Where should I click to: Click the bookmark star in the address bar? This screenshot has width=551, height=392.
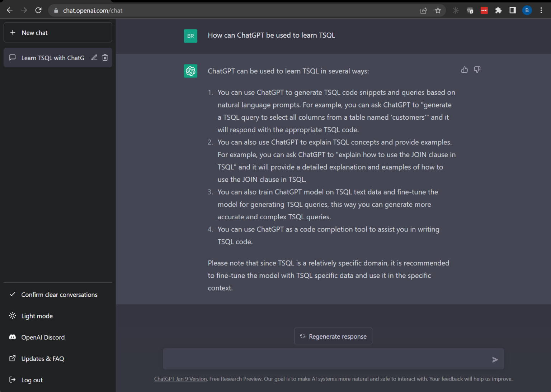coord(438,10)
